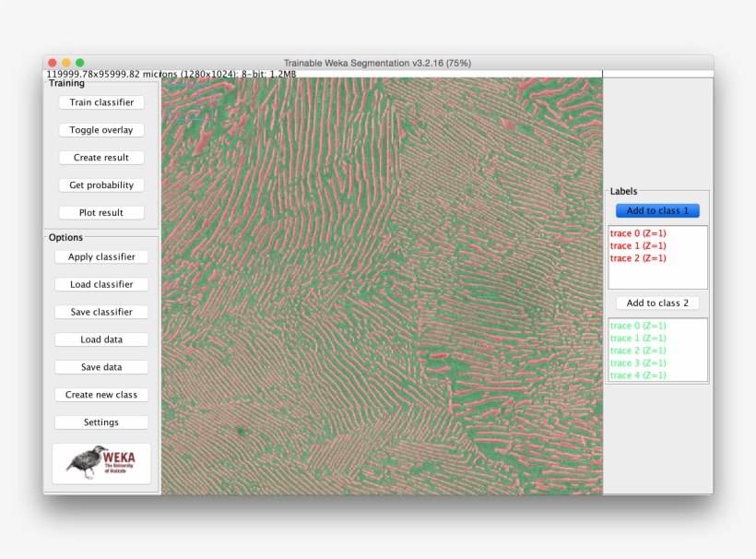Open the Settings dialog
Viewport: 756px width, 559px height.
click(100, 422)
